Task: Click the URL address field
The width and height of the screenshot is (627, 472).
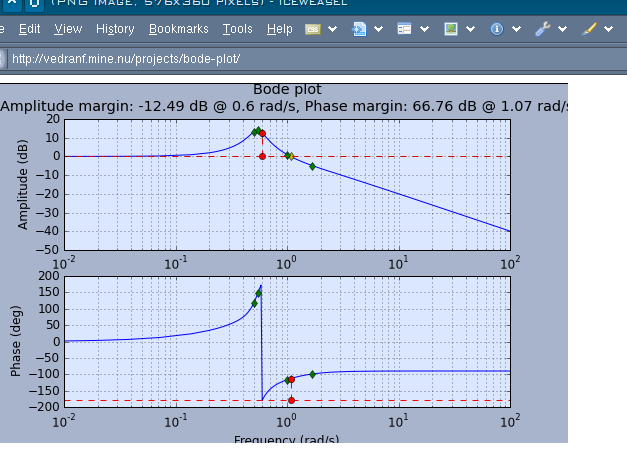Action: point(316,59)
